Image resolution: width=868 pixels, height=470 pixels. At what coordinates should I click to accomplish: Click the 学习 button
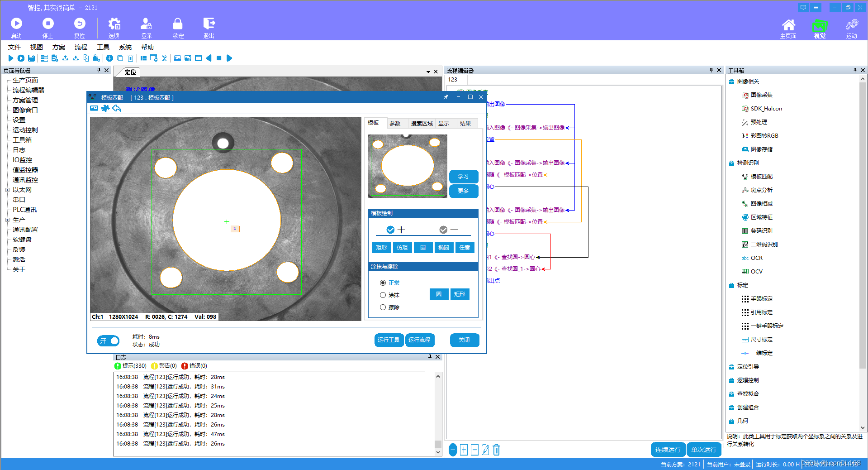(463, 177)
